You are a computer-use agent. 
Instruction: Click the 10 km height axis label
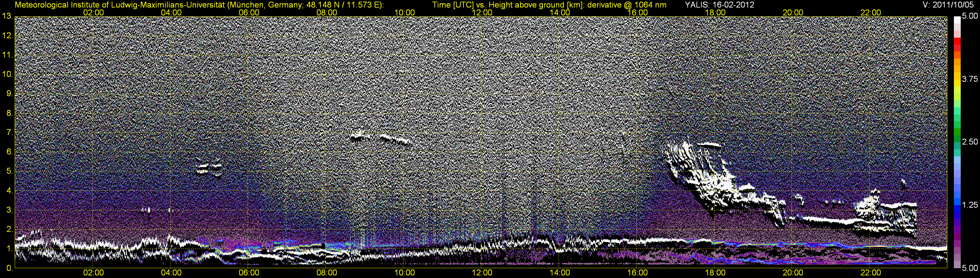(x=7, y=74)
